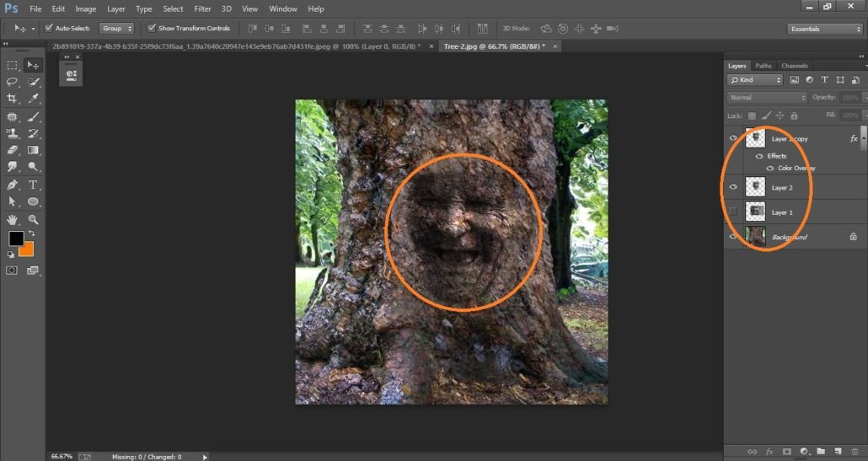868x461 pixels.
Task: Hide the Background layer
Action: point(733,236)
